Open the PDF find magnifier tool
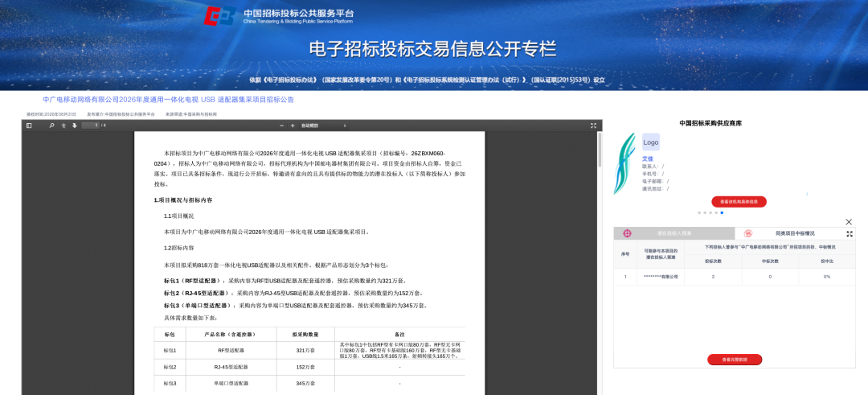Image resolution: width=868 pixels, height=395 pixels. (52, 125)
